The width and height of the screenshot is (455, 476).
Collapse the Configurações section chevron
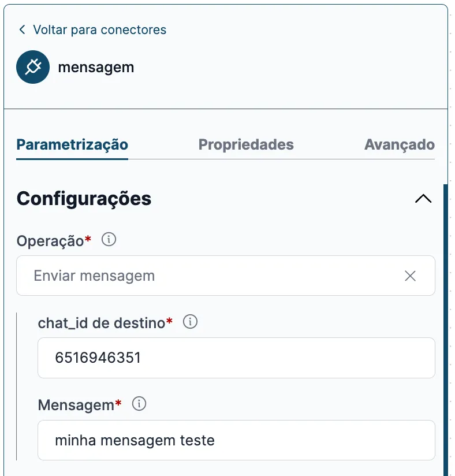tap(423, 199)
